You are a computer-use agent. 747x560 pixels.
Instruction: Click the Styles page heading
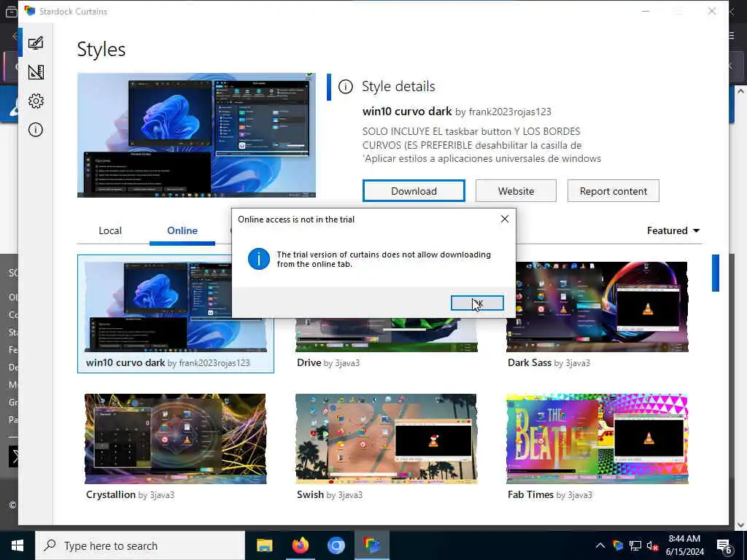tap(101, 50)
